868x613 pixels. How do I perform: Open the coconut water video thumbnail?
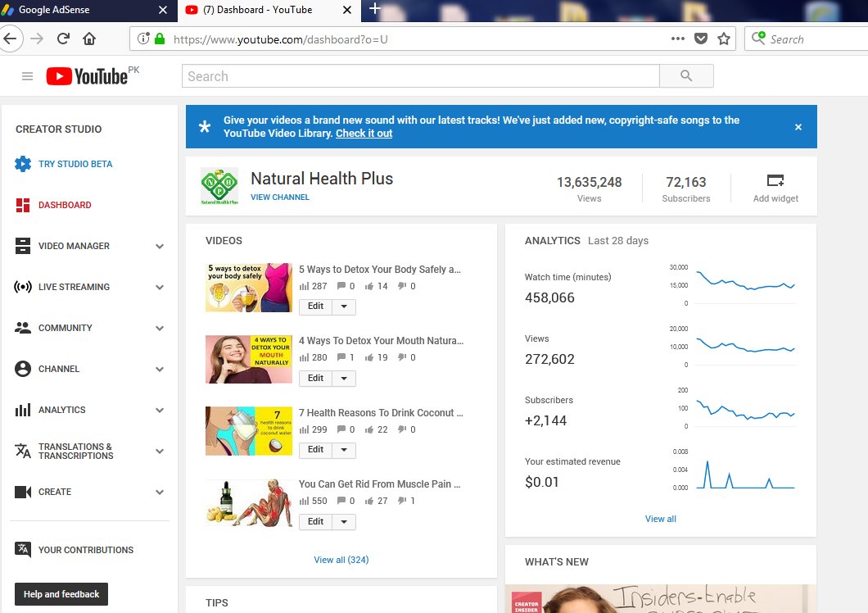coord(249,431)
